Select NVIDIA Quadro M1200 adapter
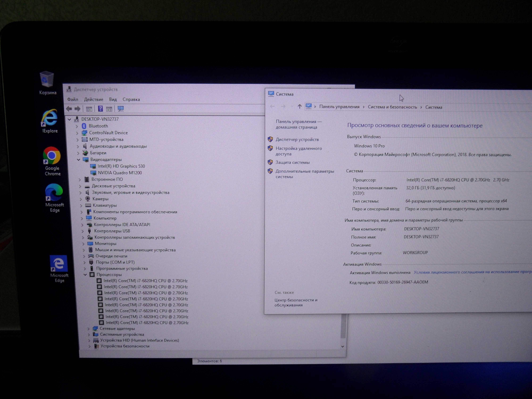 [120, 173]
